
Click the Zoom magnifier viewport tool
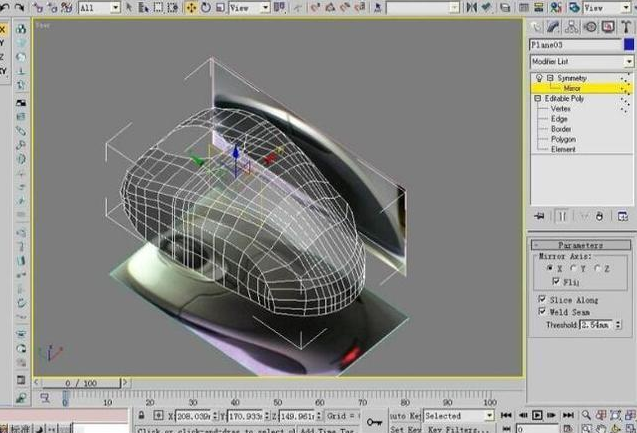tap(586, 415)
